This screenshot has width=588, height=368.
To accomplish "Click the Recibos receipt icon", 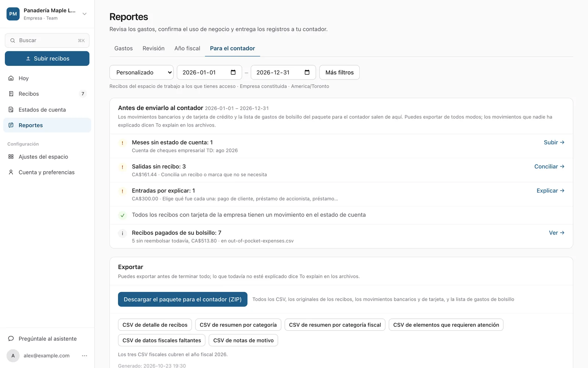I will pyautogui.click(x=11, y=94).
